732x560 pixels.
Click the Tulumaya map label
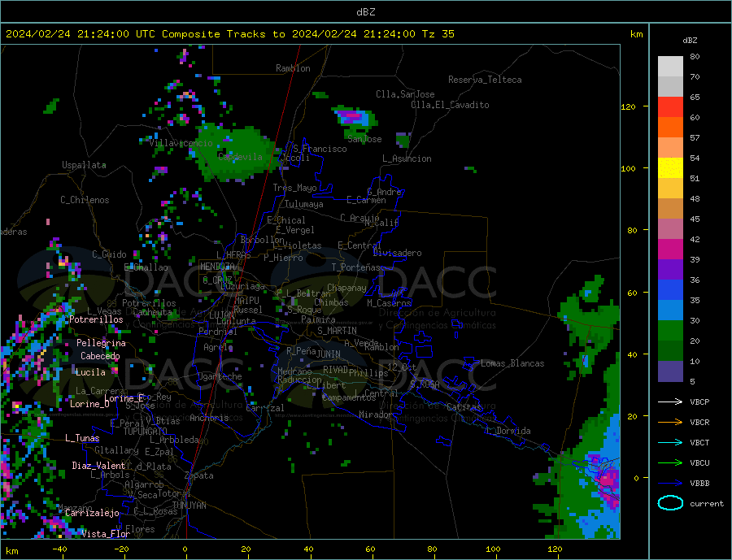304,204
